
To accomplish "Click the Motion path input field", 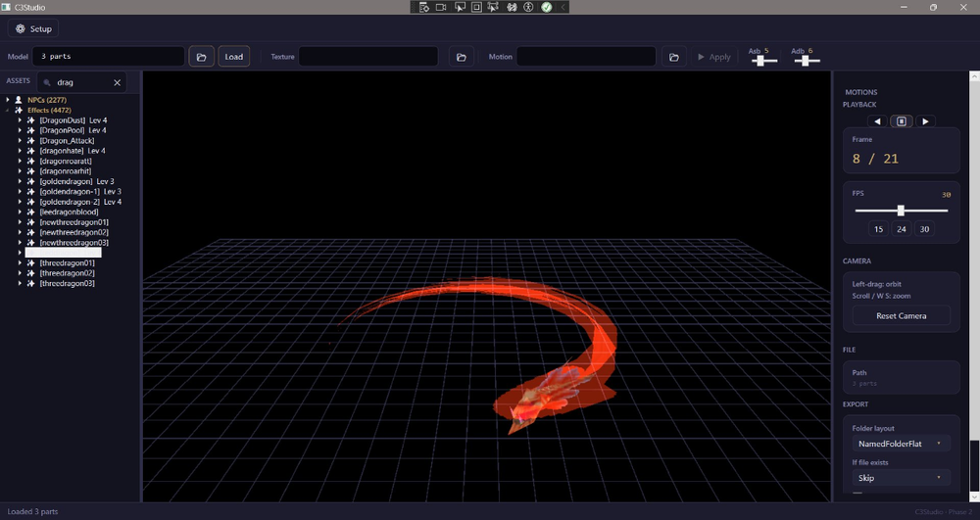I will pos(586,56).
